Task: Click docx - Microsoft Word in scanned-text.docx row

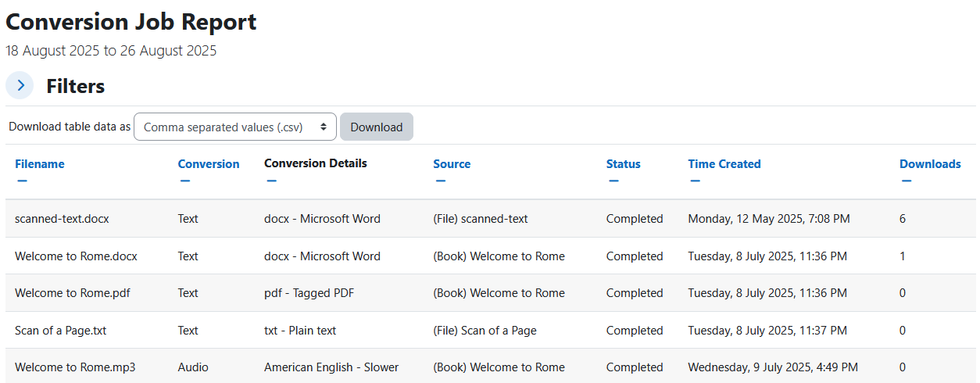Action: tap(322, 219)
